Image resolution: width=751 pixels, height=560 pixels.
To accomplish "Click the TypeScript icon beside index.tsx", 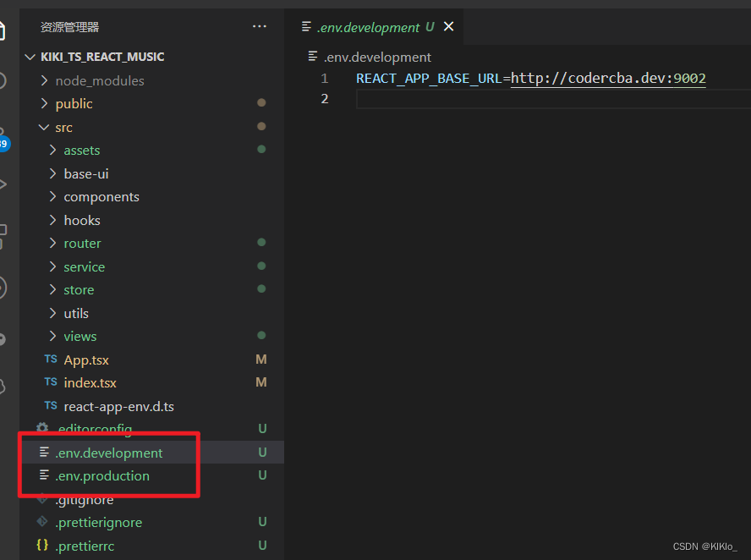I will [50, 382].
